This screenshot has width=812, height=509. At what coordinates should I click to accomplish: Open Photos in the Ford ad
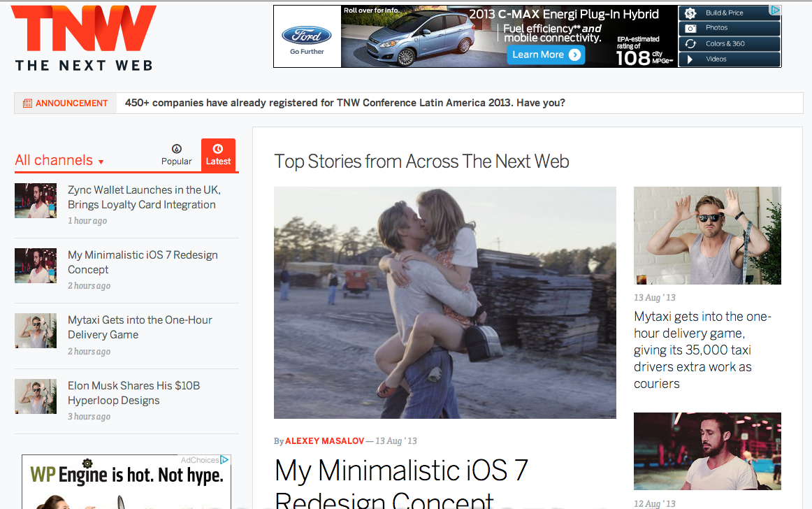729,28
